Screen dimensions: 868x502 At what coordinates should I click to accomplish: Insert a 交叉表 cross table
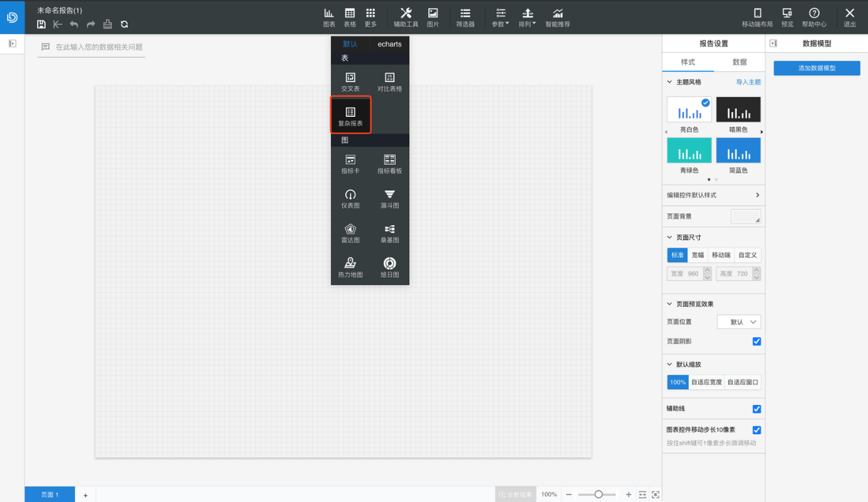(x=350, y=81)
